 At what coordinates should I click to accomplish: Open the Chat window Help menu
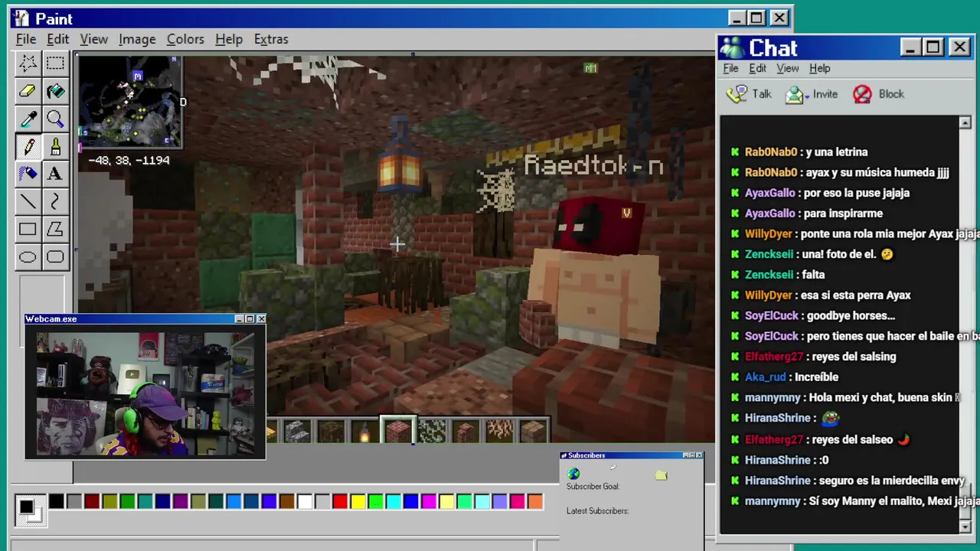[x=820, y=68]
